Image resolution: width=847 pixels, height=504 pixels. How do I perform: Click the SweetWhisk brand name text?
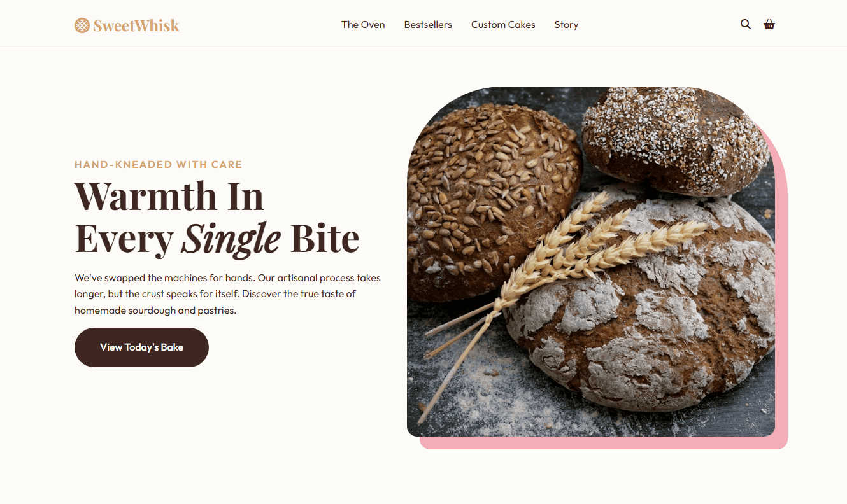coord(136,25)
